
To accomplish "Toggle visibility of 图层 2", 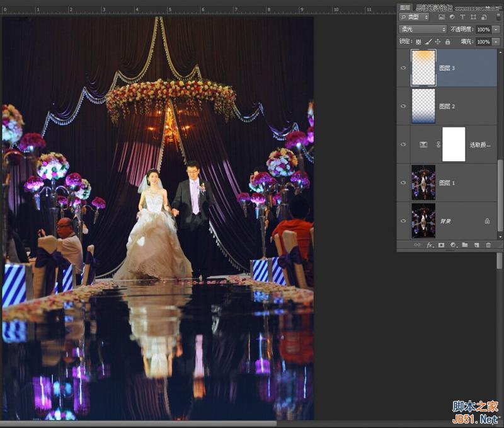I will click(x=403, y=107).
